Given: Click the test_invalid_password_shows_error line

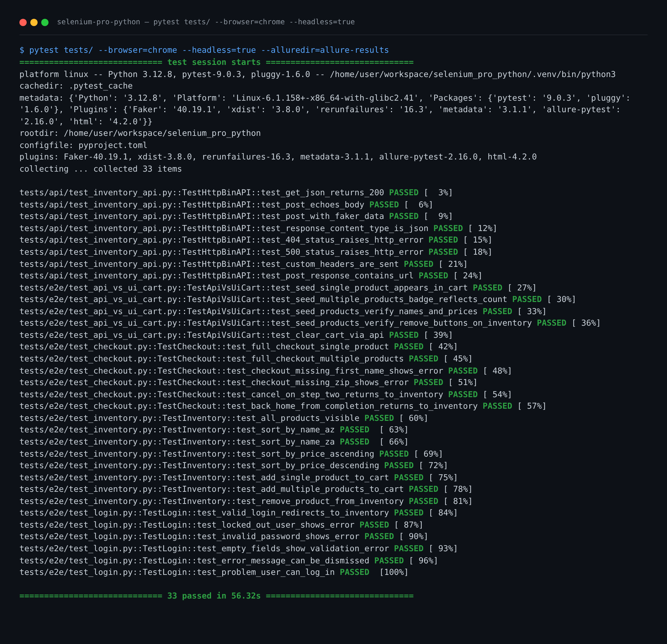Looking at the screenshot, I should 224,536.
